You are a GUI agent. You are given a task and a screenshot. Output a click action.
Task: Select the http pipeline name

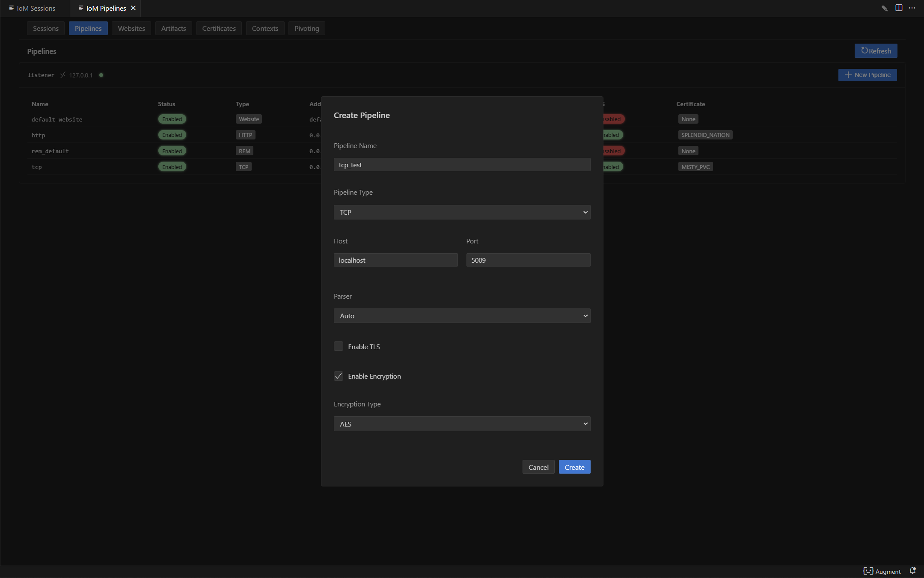tap(38, 135)
